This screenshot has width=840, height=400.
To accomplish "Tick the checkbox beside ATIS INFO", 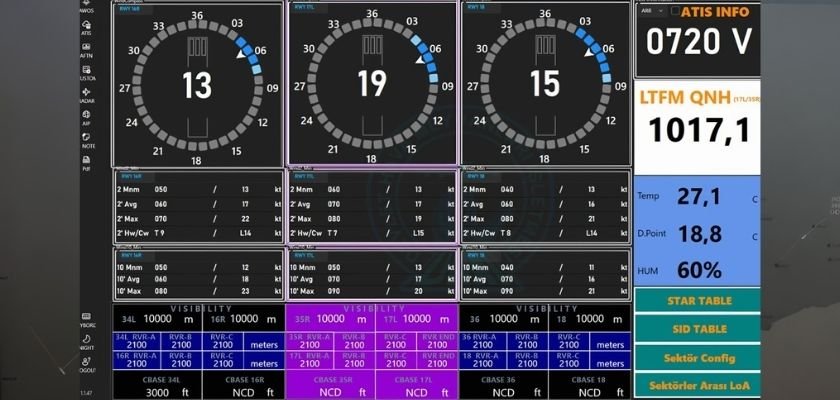I will pos(674,13).
